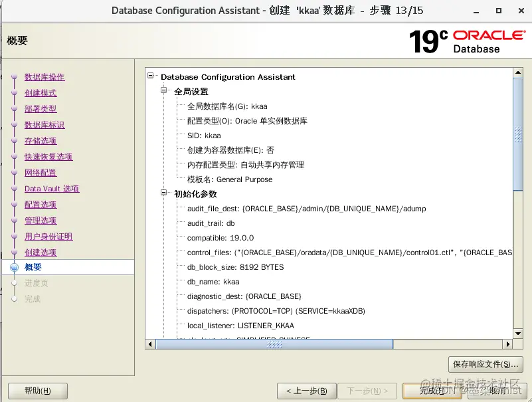Select the current 概要 step entry
The width and height of the screenshot is (532, 402).
33,267
